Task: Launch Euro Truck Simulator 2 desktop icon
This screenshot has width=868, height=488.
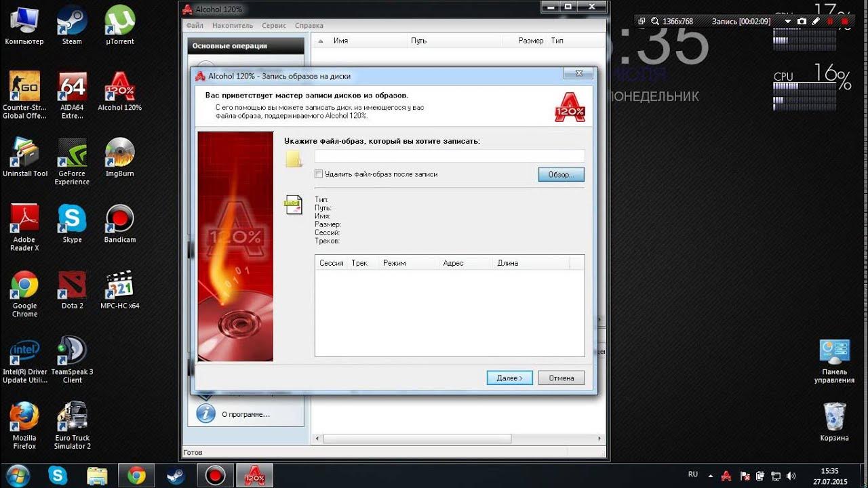Action: tap(72, 426)
